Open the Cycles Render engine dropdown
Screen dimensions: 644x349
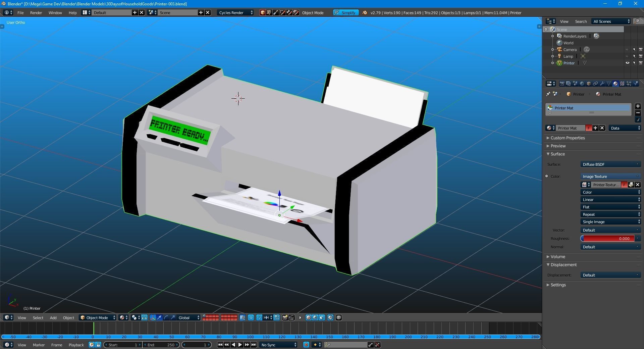[235, 12]
